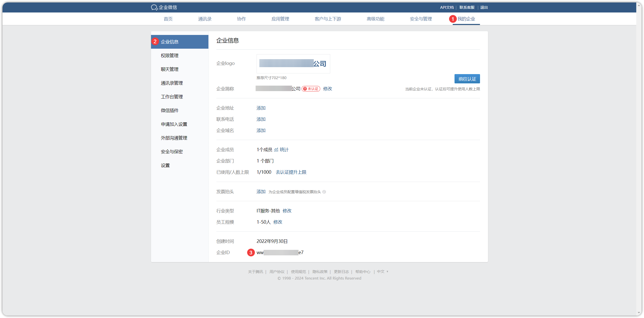Screen dimensions: 644x318
Task: Go to 通讯录管理 in sidebar
Action: [179, 83]
